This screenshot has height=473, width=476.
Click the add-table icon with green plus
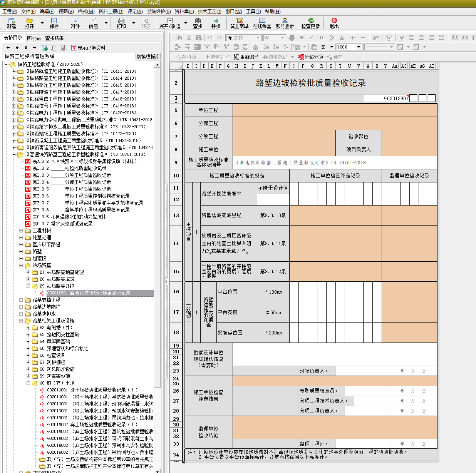[45, 48]
